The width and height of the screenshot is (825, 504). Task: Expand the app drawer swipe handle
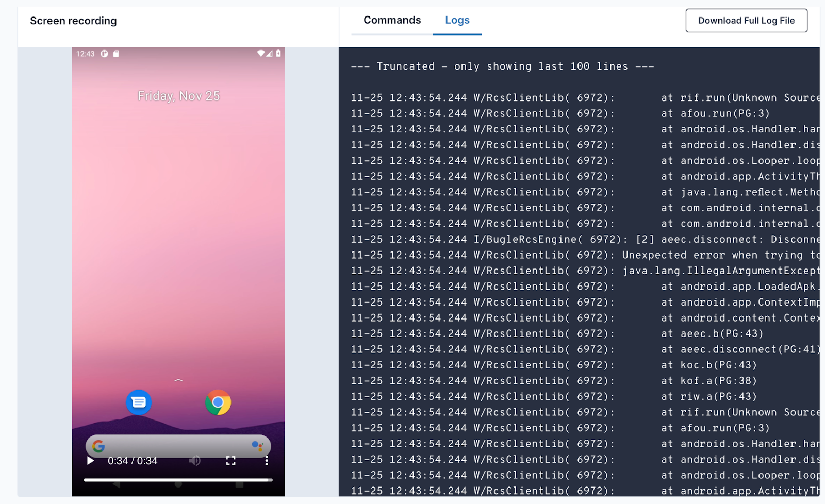pyautogui.click(x=178, y=380)
